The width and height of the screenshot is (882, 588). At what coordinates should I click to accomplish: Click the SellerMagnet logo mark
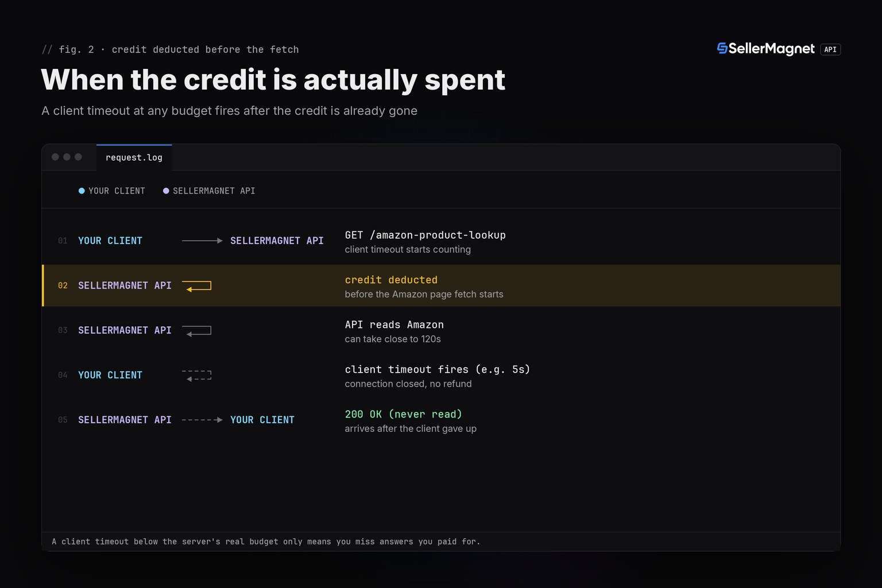tap(722, 49)
